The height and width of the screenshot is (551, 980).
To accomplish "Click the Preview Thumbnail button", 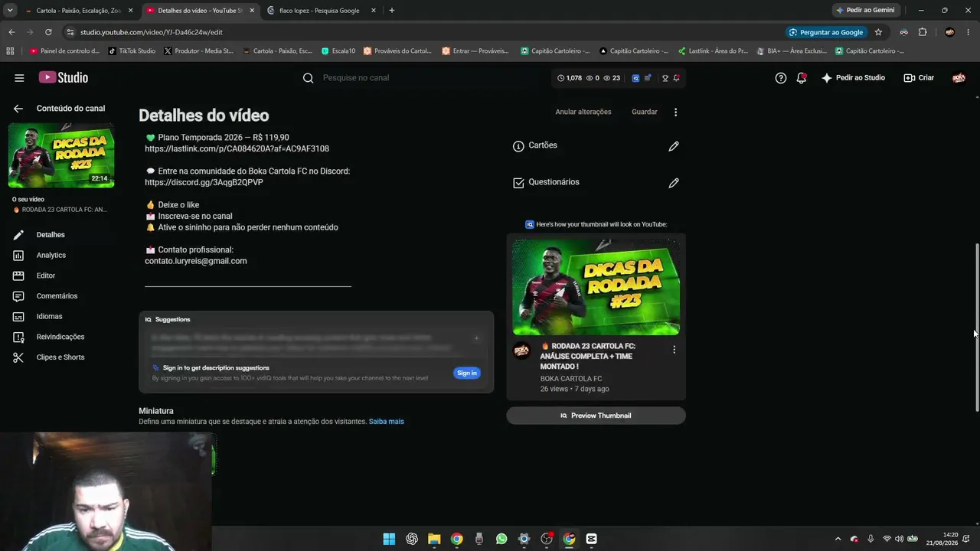I will coord(596,416).
